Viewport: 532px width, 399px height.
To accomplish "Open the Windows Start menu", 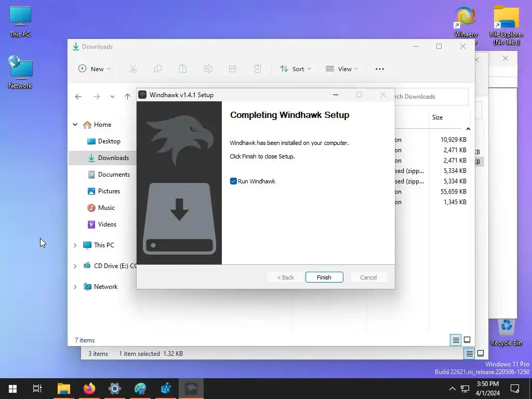I will coord(12,389).
